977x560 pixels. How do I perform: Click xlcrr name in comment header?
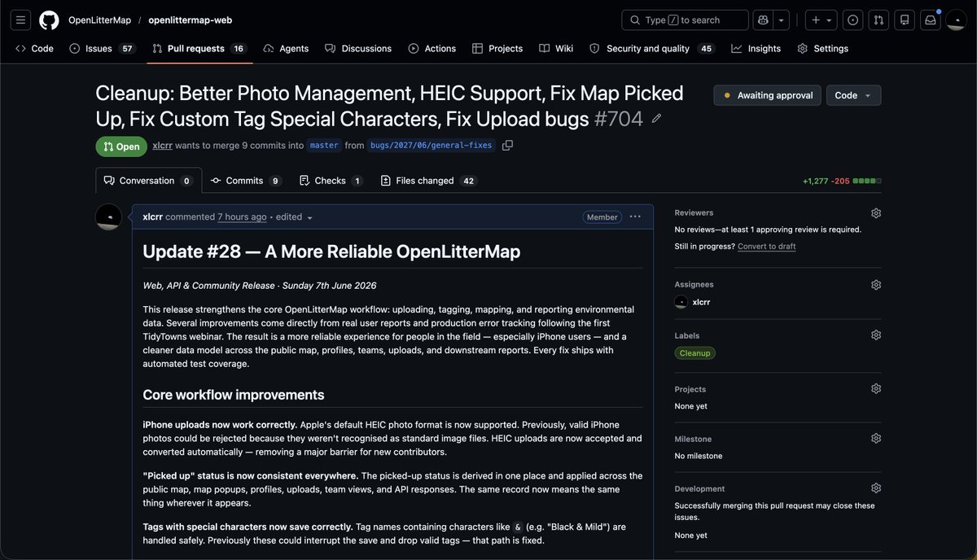pyautogui.click(x=153, y=217)
